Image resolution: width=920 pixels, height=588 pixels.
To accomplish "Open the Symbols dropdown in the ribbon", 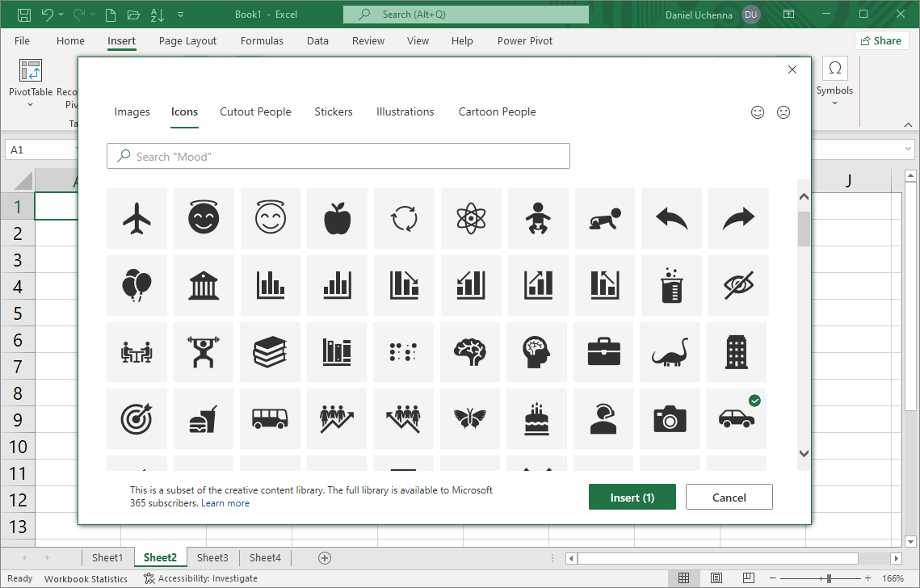I will (x=834, y=102).
